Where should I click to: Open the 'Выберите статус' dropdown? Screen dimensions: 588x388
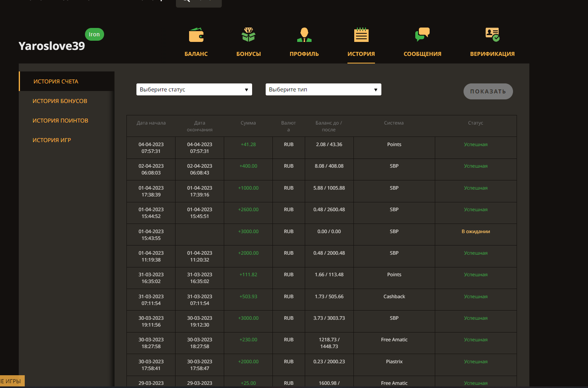(194, 89)
